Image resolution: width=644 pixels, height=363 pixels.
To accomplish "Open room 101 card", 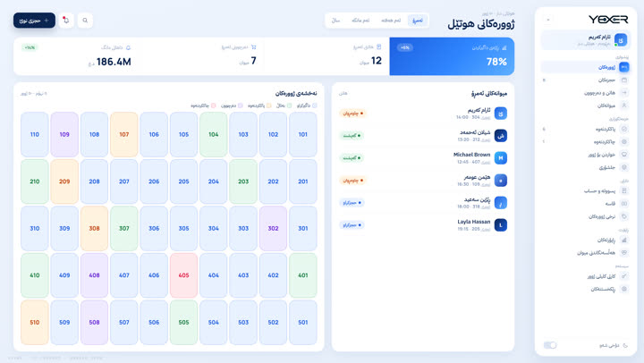I will click(303, 134).
